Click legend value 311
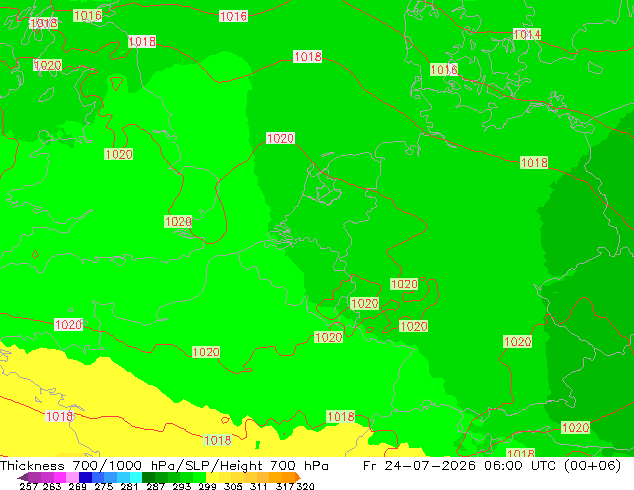Screen dimensions: 634x490 click(259, 486)
